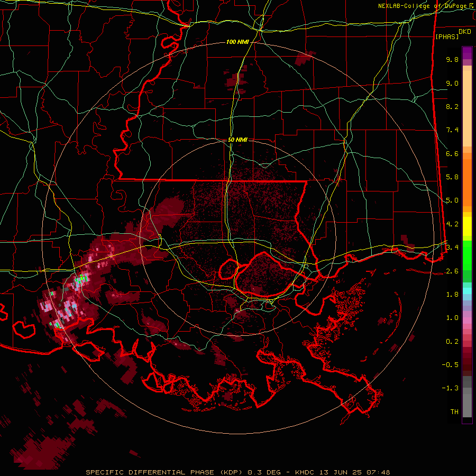Click the 100 NMI range ring label
Image resolution: width=476 pixels, height=476 pixels.
tap(237, 42)
